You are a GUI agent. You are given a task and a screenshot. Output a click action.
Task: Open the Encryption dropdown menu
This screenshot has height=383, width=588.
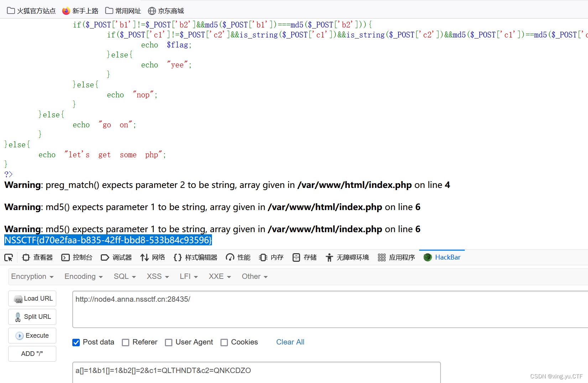pos(32,276)
